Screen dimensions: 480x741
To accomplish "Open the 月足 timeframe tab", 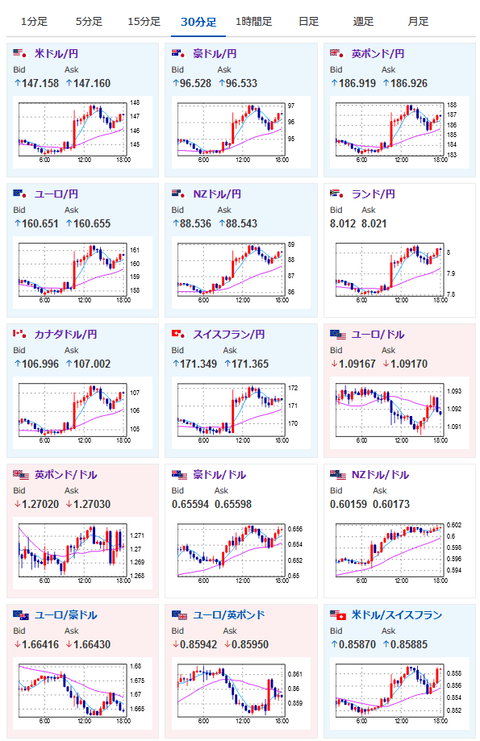I will click(x=418, y=22).
